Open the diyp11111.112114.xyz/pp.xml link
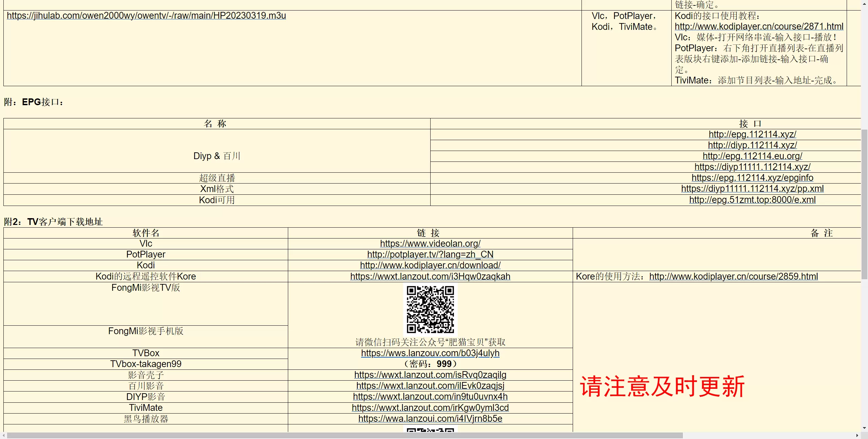The height and width of the screenshot is (439, 868). click(752, 189)
